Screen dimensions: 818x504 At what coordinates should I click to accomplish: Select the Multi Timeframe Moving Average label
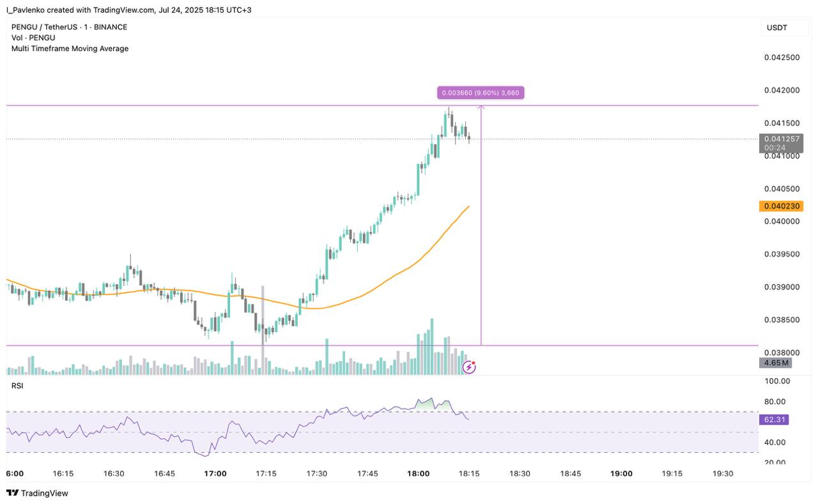click(70, 49)
